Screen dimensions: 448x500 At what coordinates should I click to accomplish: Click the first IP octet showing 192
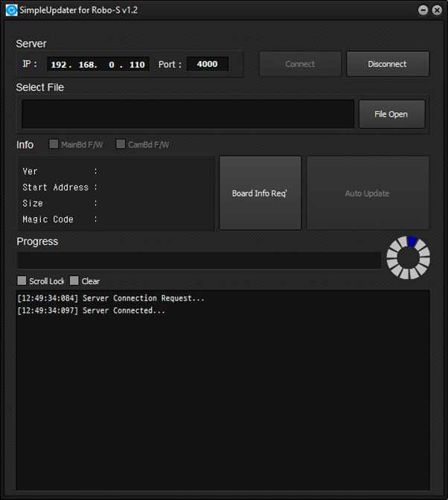tap(60, 65)
